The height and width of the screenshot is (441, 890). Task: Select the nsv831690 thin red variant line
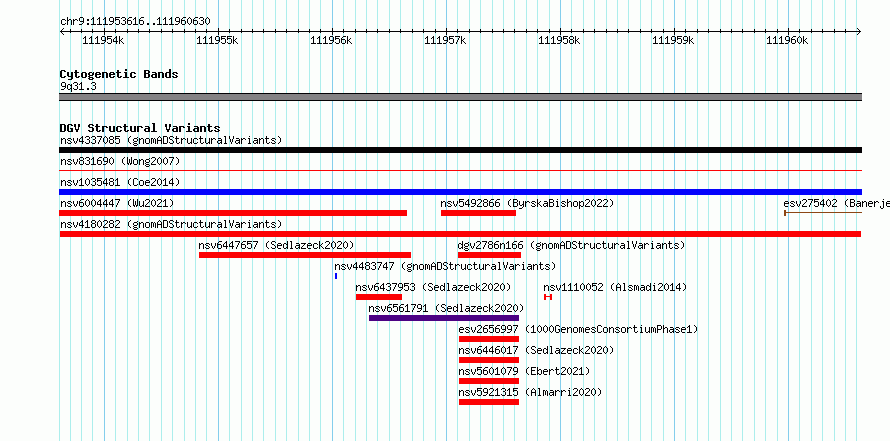[x=460, y=170]
